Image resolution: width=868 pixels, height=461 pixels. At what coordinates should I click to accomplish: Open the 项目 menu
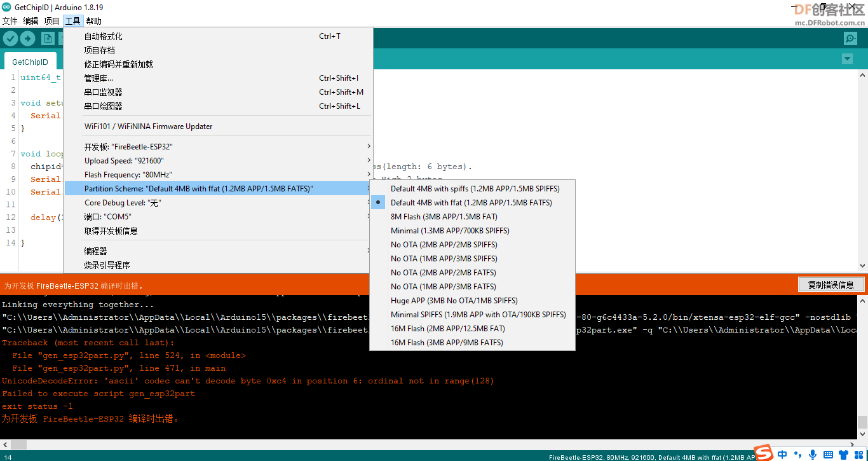point(51,21)
